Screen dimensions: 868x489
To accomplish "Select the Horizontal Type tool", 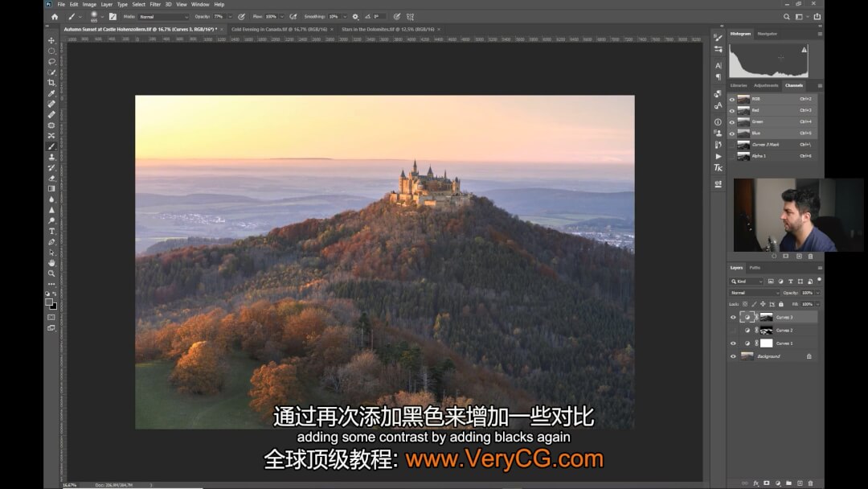I will click(x=51, y=231).
